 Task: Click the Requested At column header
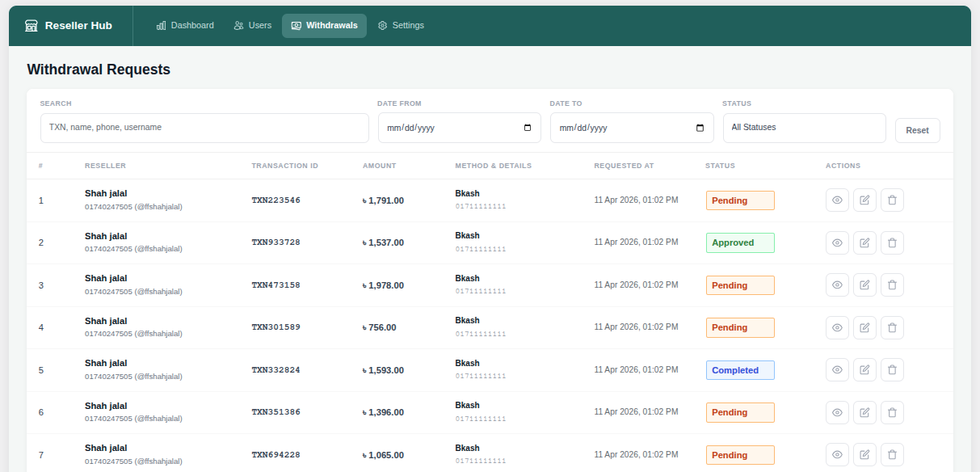point(624,166)
